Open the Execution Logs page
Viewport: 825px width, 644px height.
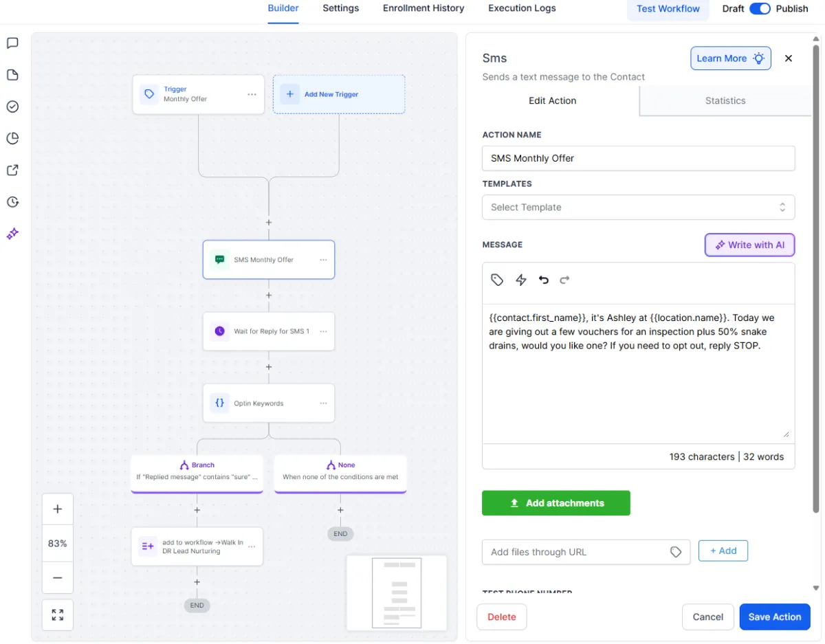tap(521, 8)
